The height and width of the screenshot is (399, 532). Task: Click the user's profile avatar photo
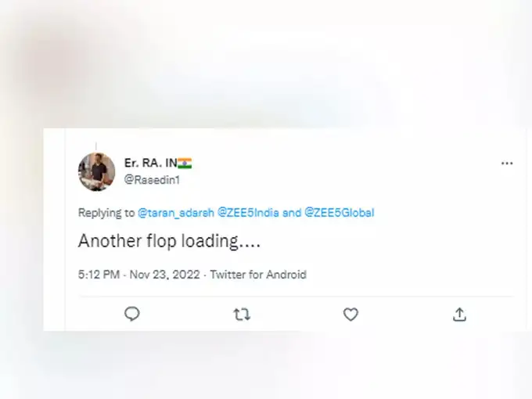point(97,171)
